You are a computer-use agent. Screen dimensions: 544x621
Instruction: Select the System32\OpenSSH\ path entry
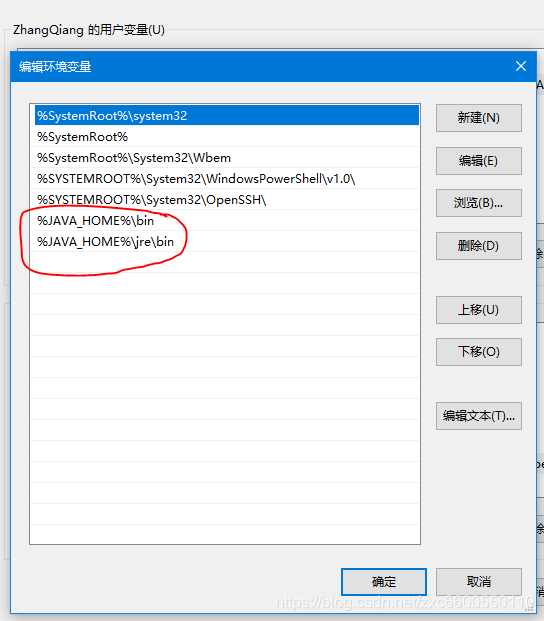[225, 200]
